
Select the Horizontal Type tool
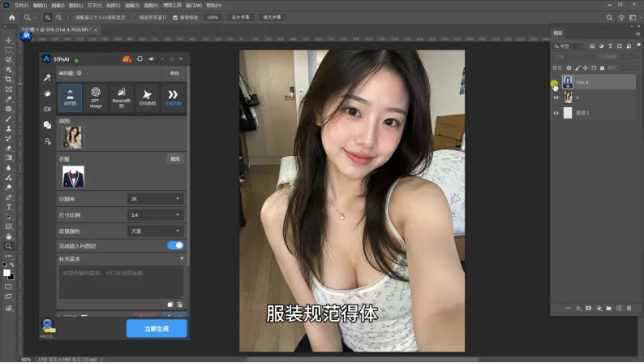point(9,207)
